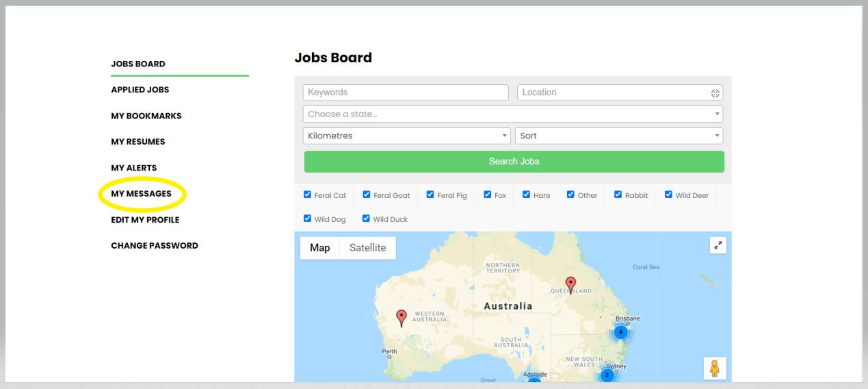The height and width of the screenshot is (389, 868).
Task: Click the blue cluster marker near Sydney
Action: [x=606, y=375]
